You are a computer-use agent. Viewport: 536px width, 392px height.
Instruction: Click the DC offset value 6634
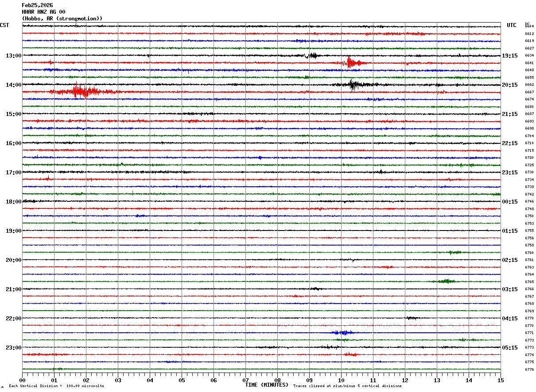tap(529, 56)
